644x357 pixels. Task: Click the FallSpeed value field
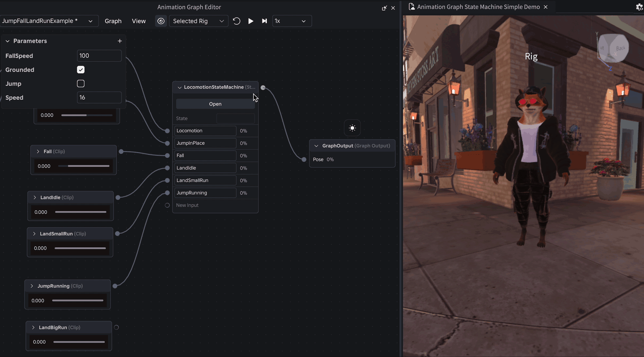(x=99, y=56)
